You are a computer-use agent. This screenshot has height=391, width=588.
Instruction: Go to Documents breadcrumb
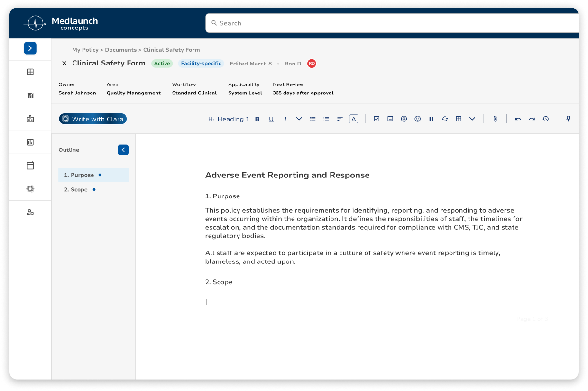click(120, 50)
